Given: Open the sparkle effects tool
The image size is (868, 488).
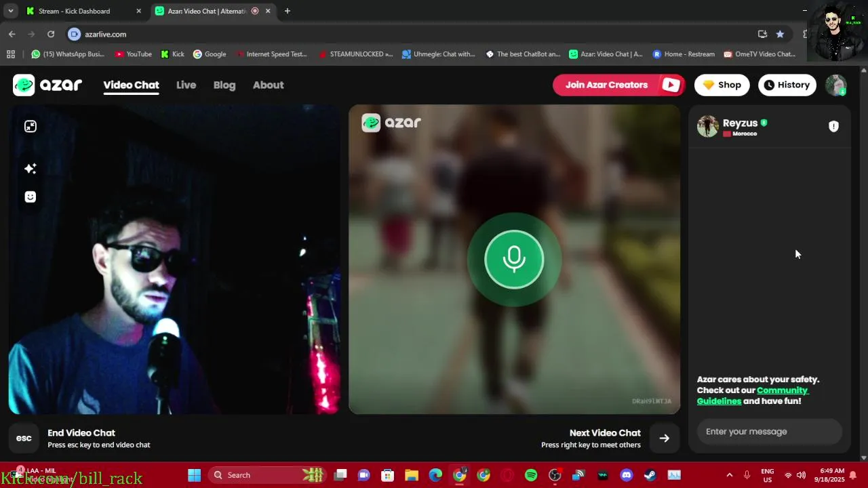Looking at the screenshot, I should [31, 168].
